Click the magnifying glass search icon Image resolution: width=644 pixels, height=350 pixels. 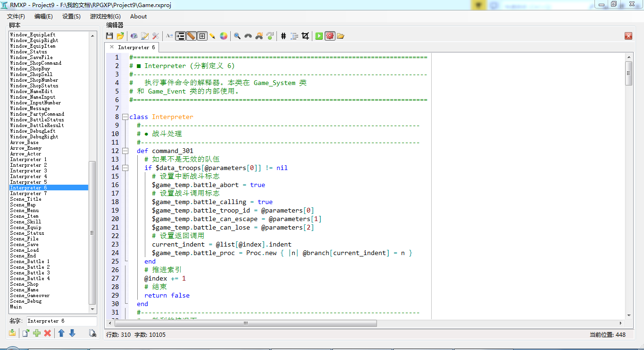(x=237, y=36)
